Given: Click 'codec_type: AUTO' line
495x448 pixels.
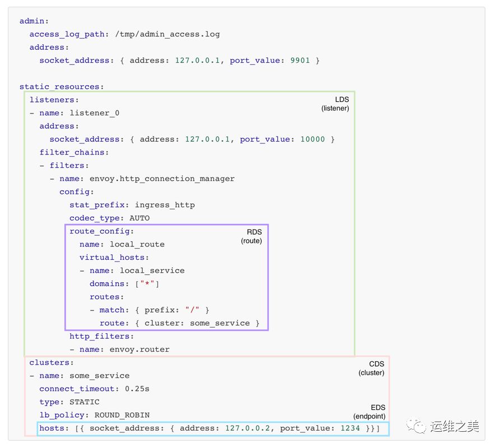Looking at the screenshot, I should (110, 218).
